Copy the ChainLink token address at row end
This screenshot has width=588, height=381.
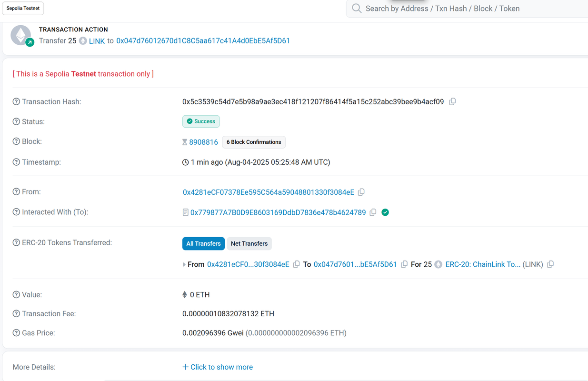tap(550, 264)
